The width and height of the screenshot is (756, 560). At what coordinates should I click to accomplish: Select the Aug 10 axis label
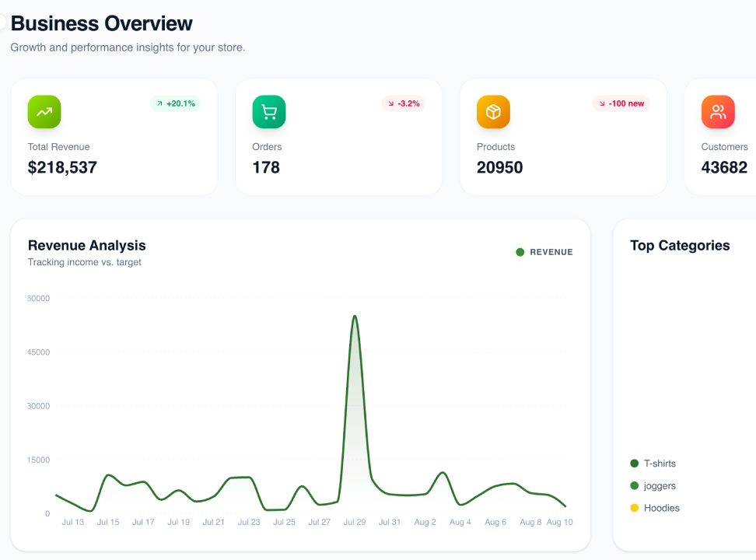560,522
